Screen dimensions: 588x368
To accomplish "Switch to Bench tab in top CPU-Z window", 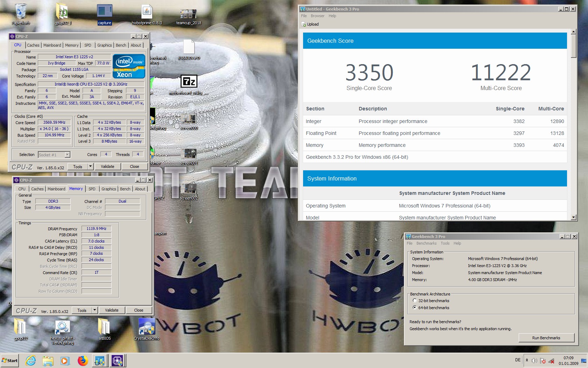I will pyautogui.click(x=121, y=45).
